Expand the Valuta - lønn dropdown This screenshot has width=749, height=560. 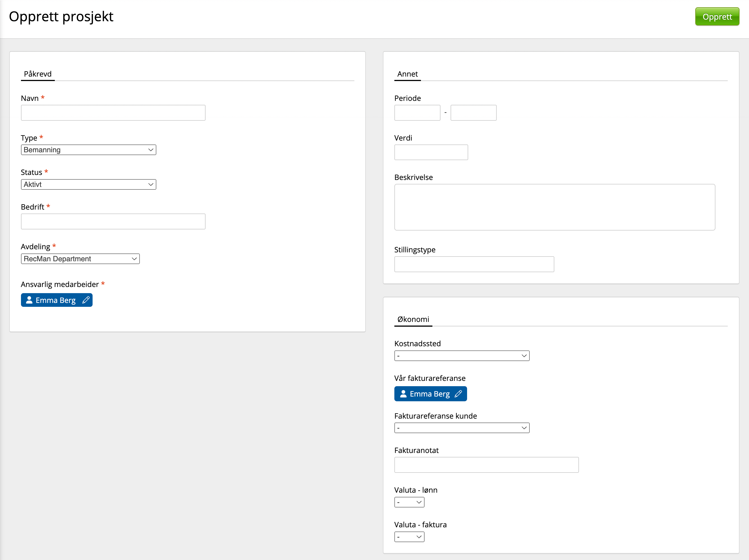pos(409,502)
